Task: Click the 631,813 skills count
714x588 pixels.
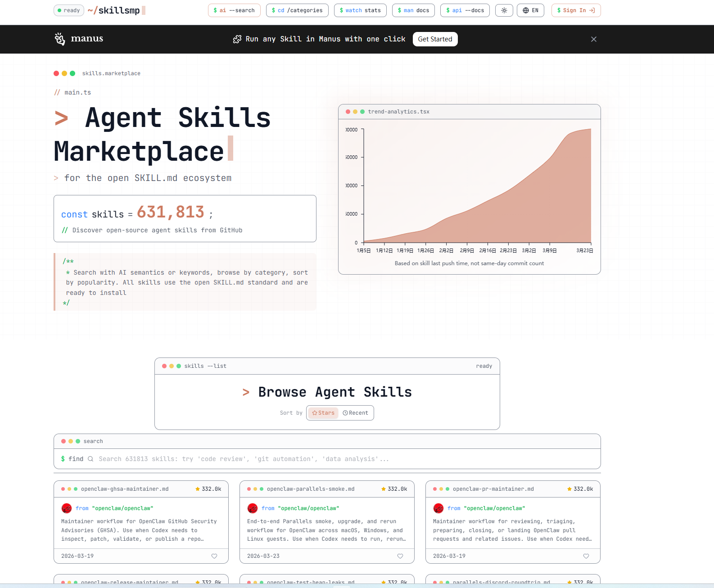Action: [171, 212]
